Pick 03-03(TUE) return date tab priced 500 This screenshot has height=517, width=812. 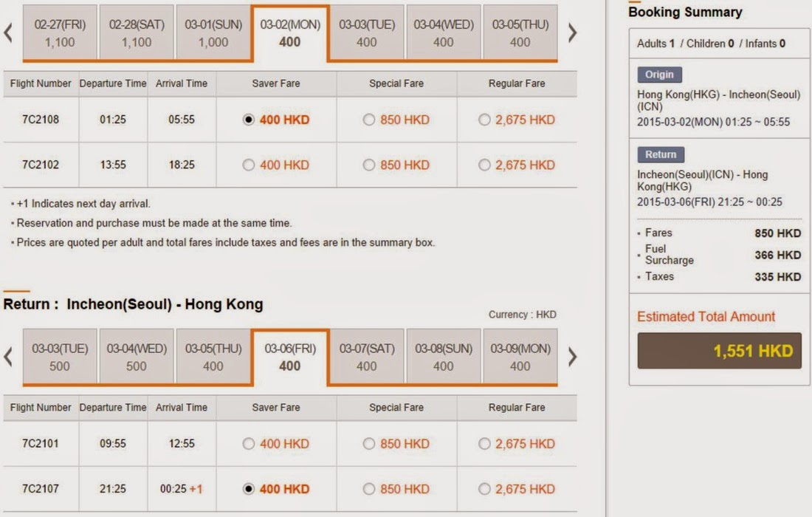(x=60, y=357)
